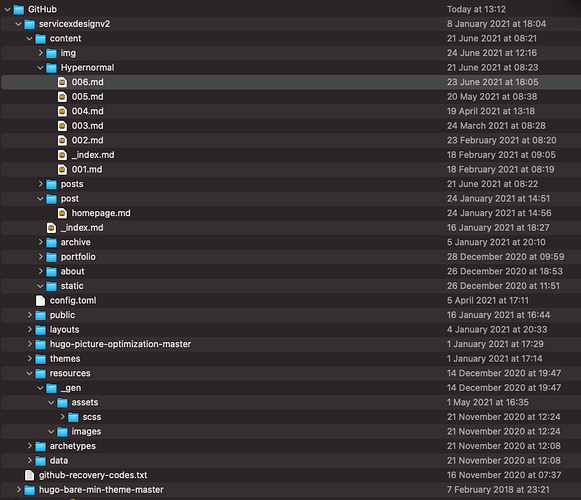Viewport: 581px width, 500px height.
Task: Click the resources folder icon
Action: tap(40, 374)
